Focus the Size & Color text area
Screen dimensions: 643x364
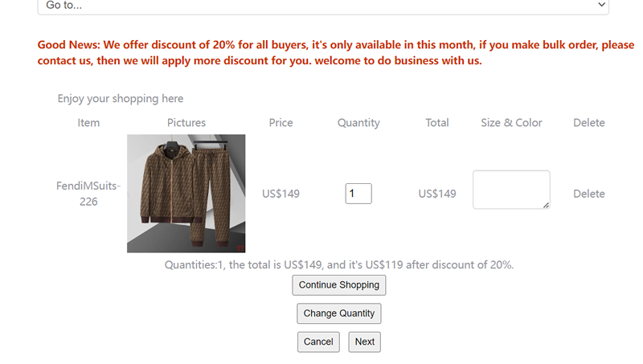[510, 190]
